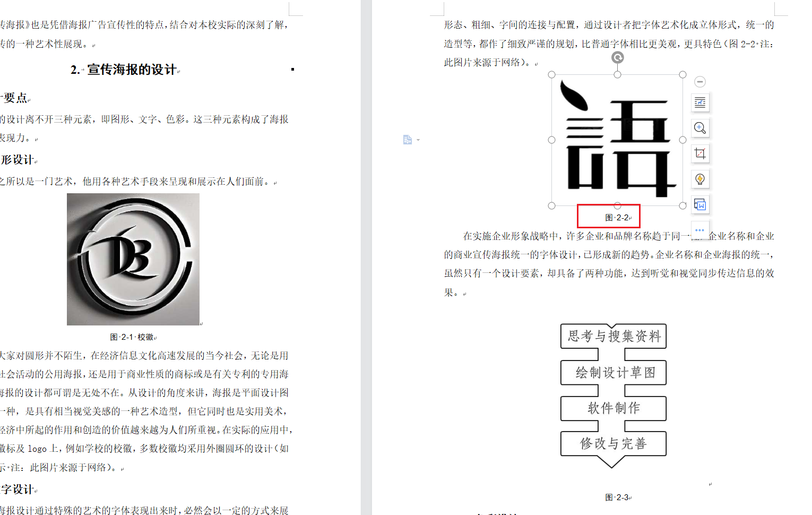The width and height of the screenshot is (812, 515).
Task: Click the 软件制作 flowchart step
Action: pos(614,408)
